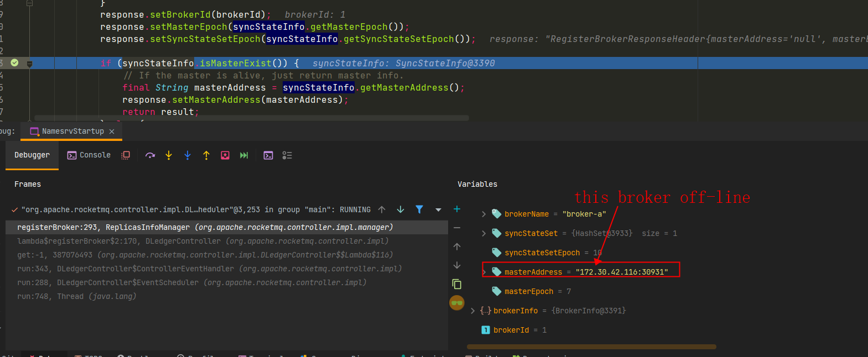Screen dimensions: 868x357
Task: Expand the masterAddress variable node
Action: click(484, 272)
